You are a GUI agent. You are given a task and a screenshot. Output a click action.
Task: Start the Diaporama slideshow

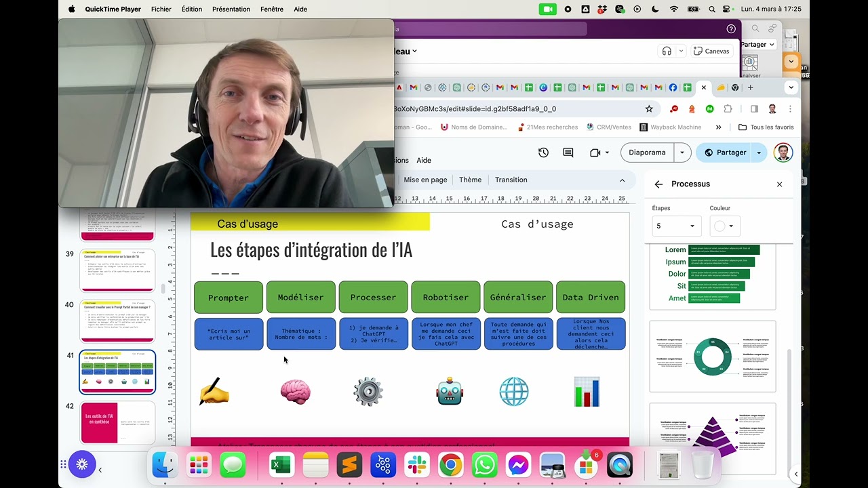tap(648, 152)
